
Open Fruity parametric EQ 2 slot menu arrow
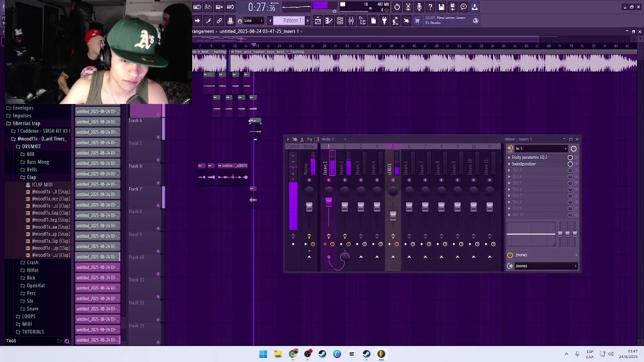click(x=509, y=157)
